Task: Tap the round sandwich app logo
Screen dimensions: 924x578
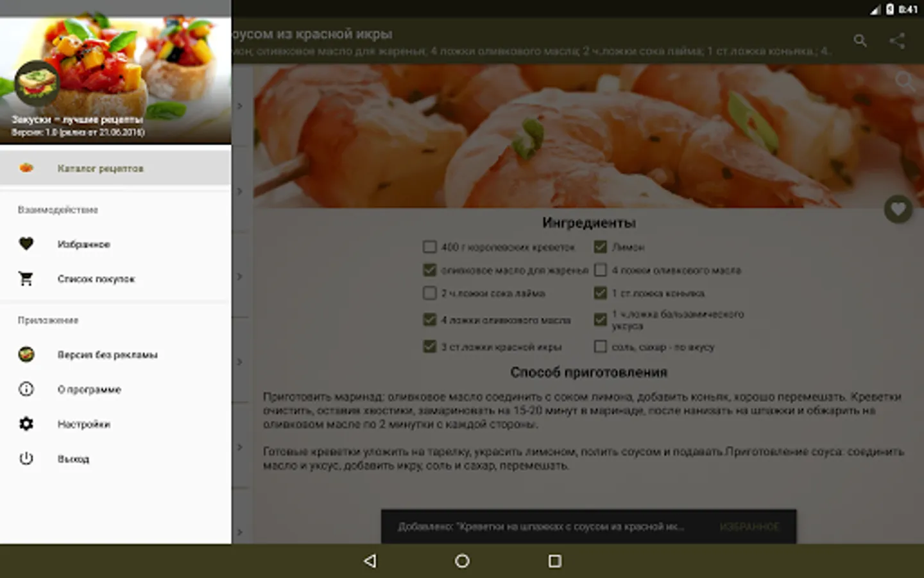Action: [x=37, y=83]
